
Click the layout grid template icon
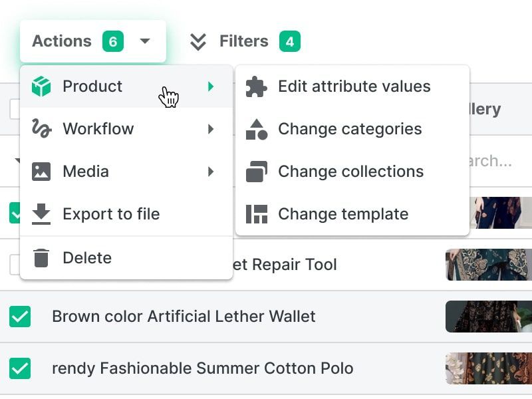pyautogui.click(x=257, y=214)
